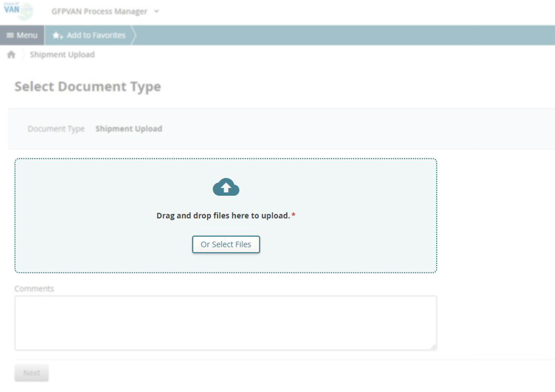Expand the GFPVAN Process Manager dropdown arrow
This screenshot has height=392, width=555.
(156, 11)
